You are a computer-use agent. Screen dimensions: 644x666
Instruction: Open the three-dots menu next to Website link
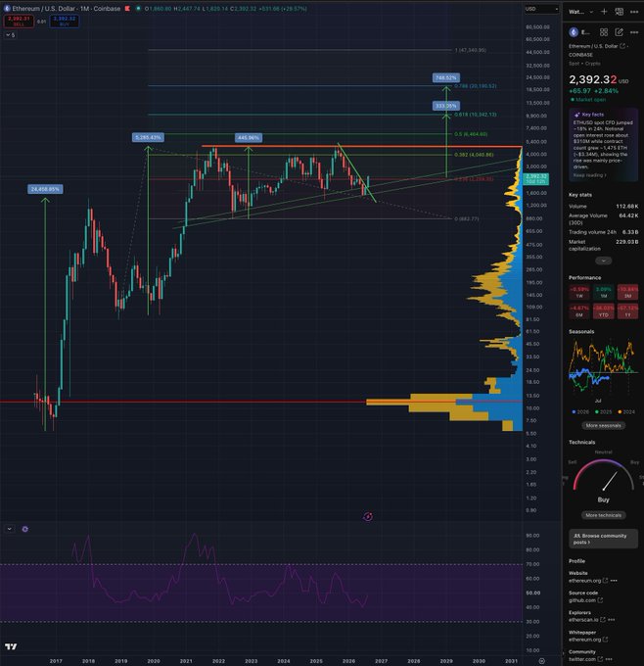tap(614, 580)
